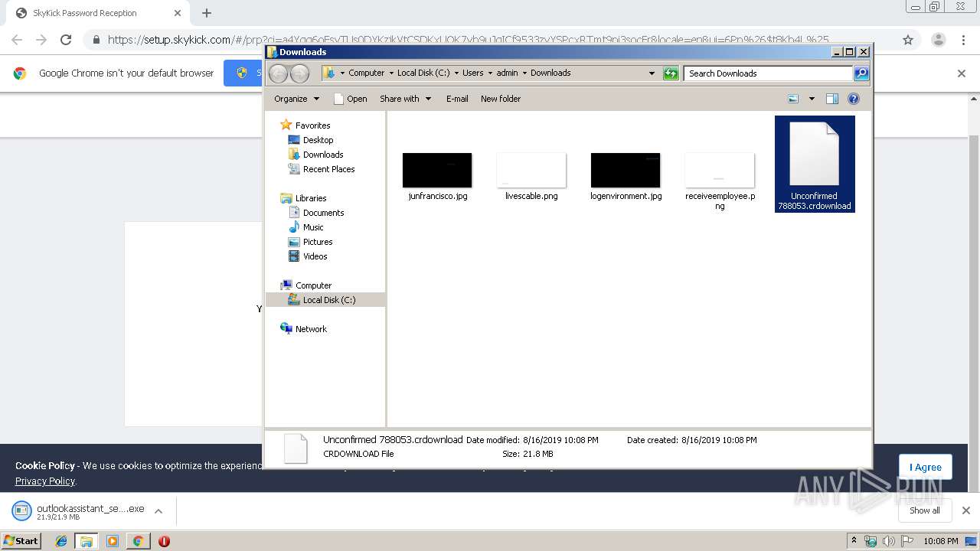Toggle the preview pane button
This screenshot has height=551, width=980.
click(832, 99)
